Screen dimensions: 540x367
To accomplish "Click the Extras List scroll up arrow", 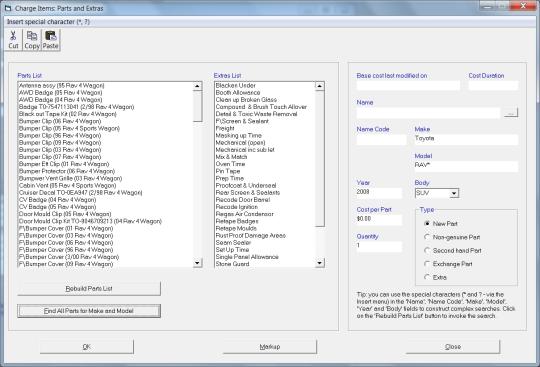I will tap(320, 86).
